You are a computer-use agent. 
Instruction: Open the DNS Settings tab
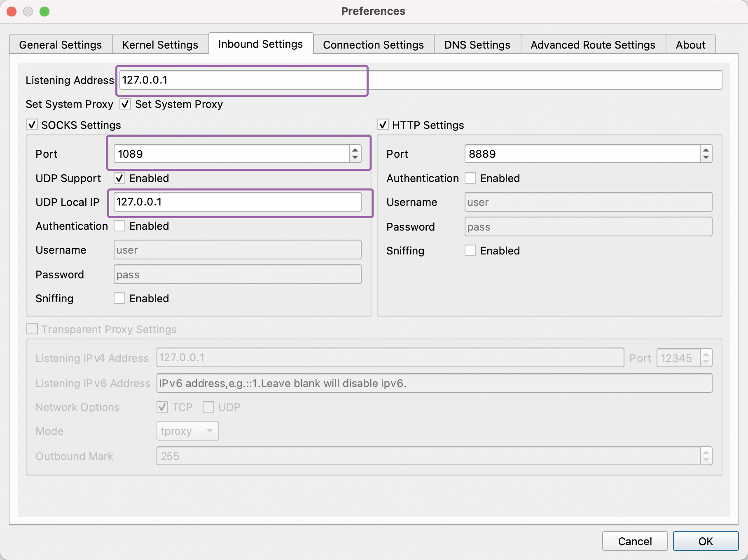(x=477, y=44)
